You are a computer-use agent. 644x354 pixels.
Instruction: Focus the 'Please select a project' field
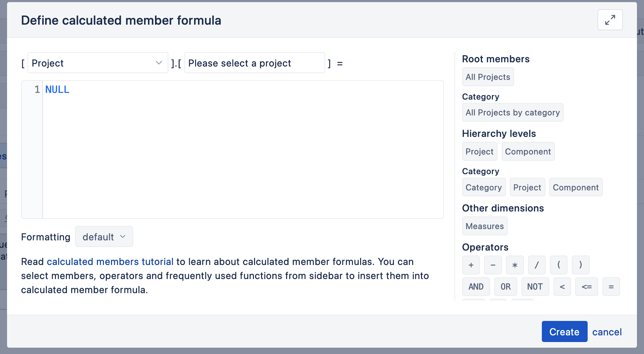[254, 63]
